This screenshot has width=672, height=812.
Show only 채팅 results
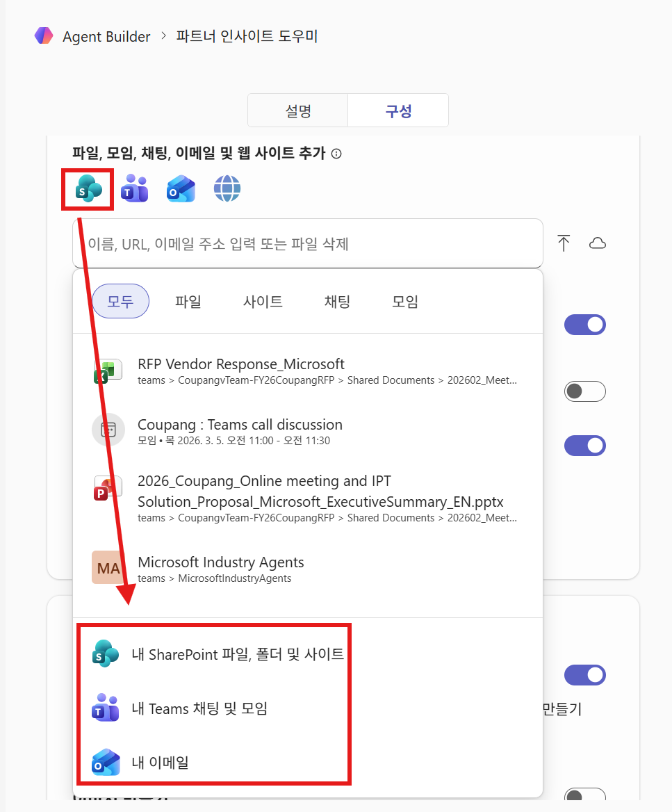[x=338, y=301]
